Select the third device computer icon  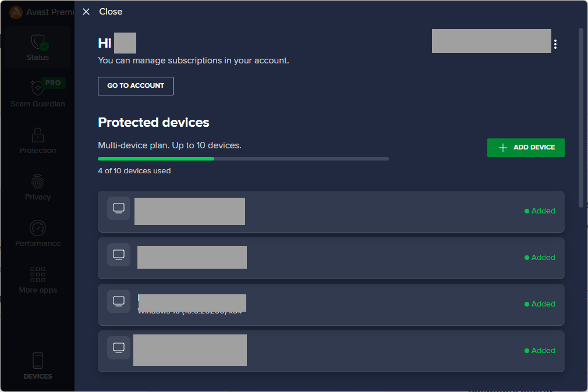pos(119,301)
